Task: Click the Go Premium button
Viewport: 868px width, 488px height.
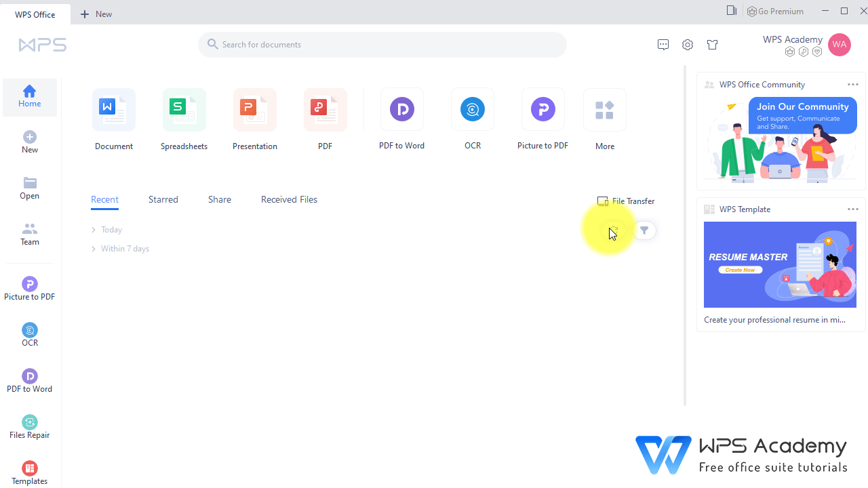Action: (x=775, y=11)
